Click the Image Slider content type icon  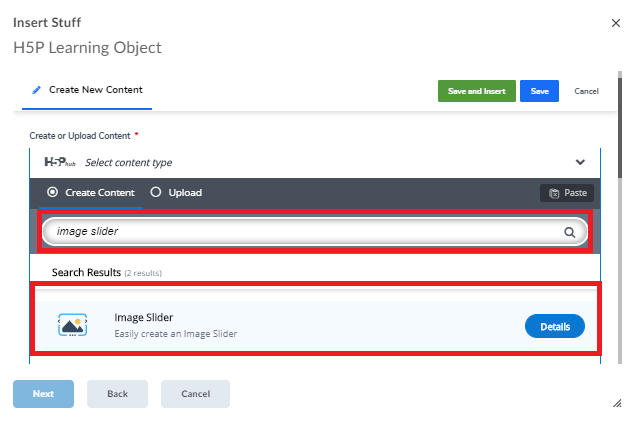pos(72,325)
